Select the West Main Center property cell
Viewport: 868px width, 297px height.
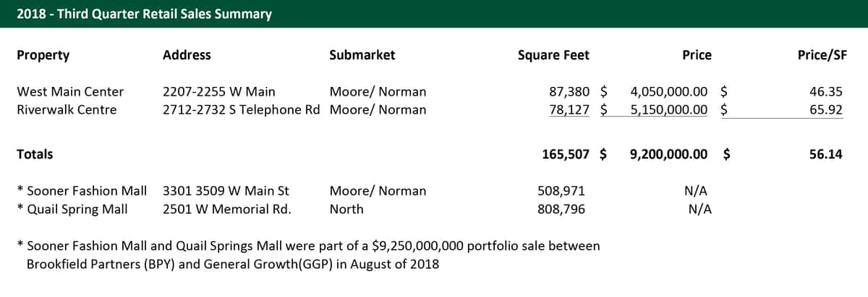click(x=70, y=92)
